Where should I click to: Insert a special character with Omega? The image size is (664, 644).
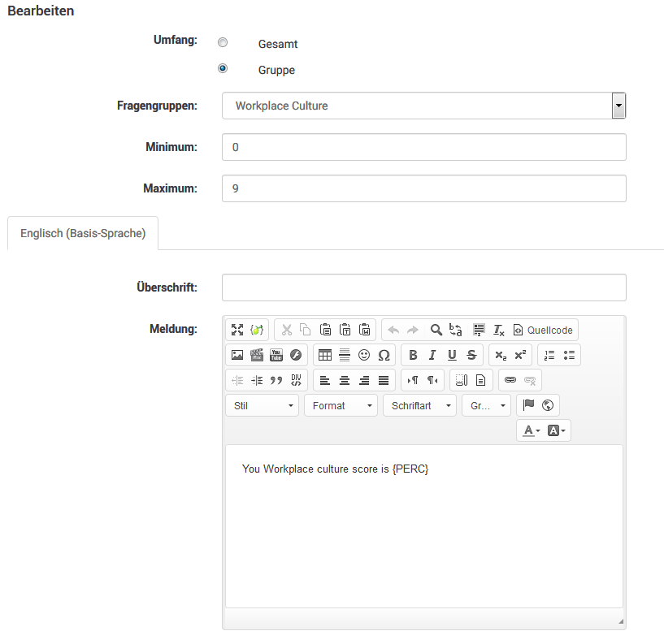point(384,355)
